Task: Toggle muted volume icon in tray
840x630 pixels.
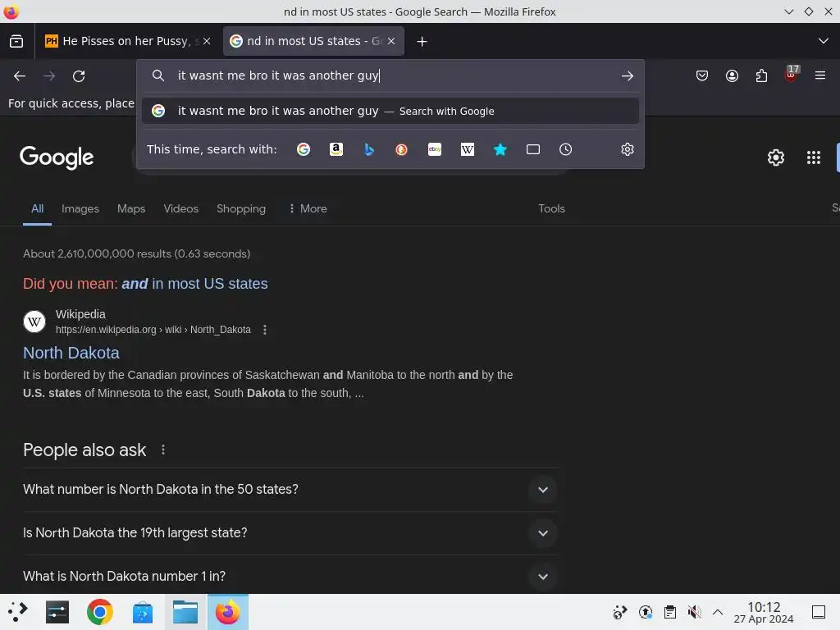Action: [x=694, y=612]
